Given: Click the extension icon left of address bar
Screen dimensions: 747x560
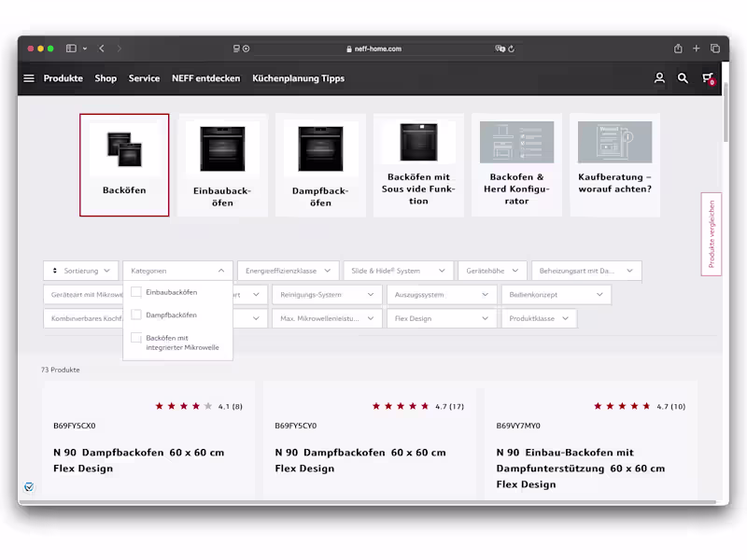Looking at the screenshot, I should 236,49.
